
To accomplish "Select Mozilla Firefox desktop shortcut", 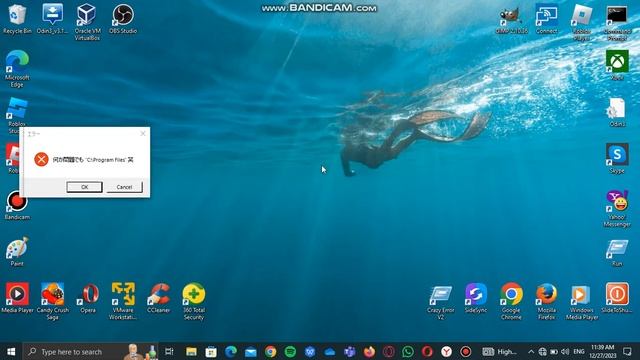I will pyautogui.click(x=547, y=301).
